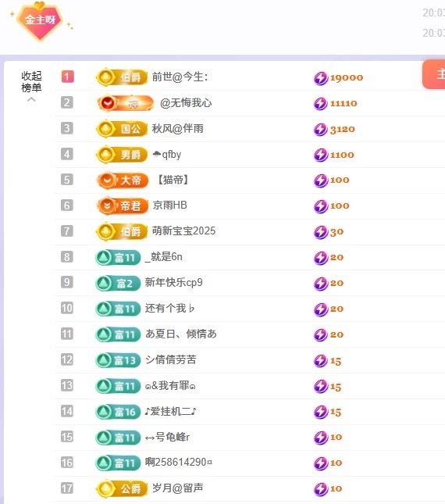Click rank number 1 badge
The width and height of the screenshot is (445, 504).
[x=67, y=77]
